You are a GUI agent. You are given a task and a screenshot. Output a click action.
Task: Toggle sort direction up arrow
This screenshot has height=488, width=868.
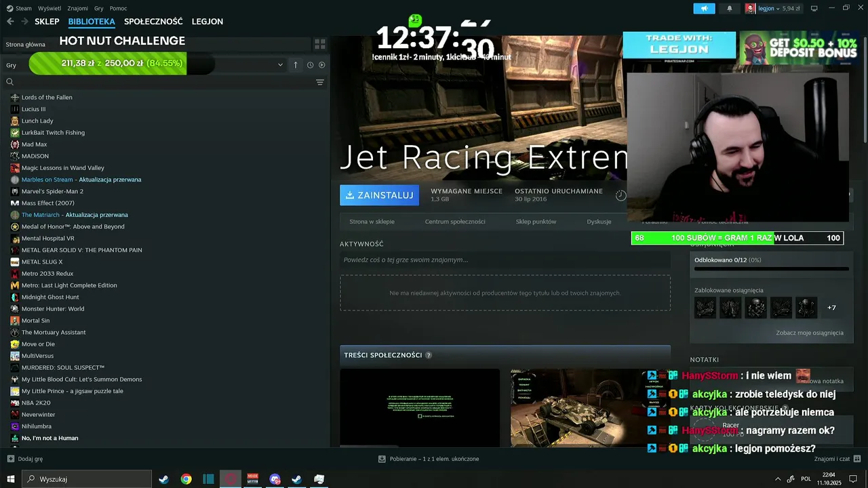tap(296, 65)
